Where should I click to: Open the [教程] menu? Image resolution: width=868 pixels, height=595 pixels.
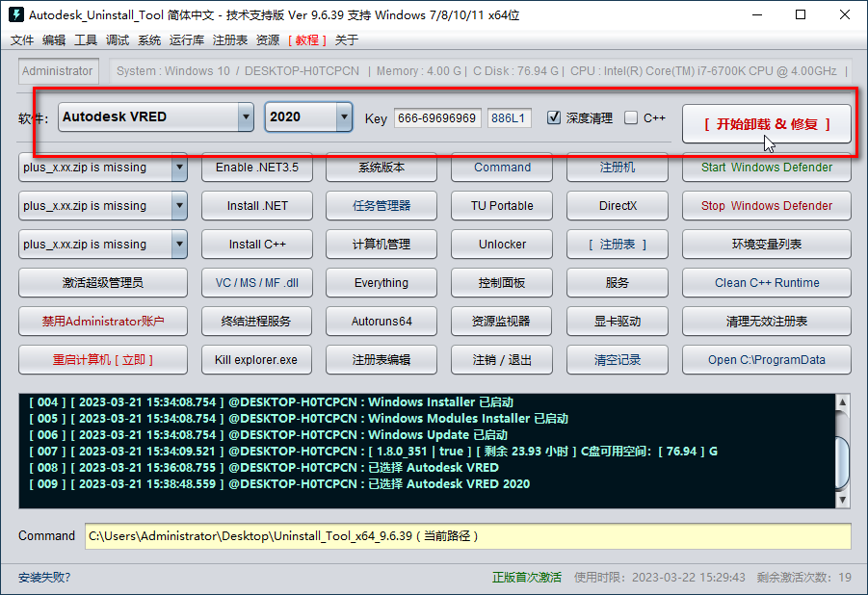coord(307,39)
